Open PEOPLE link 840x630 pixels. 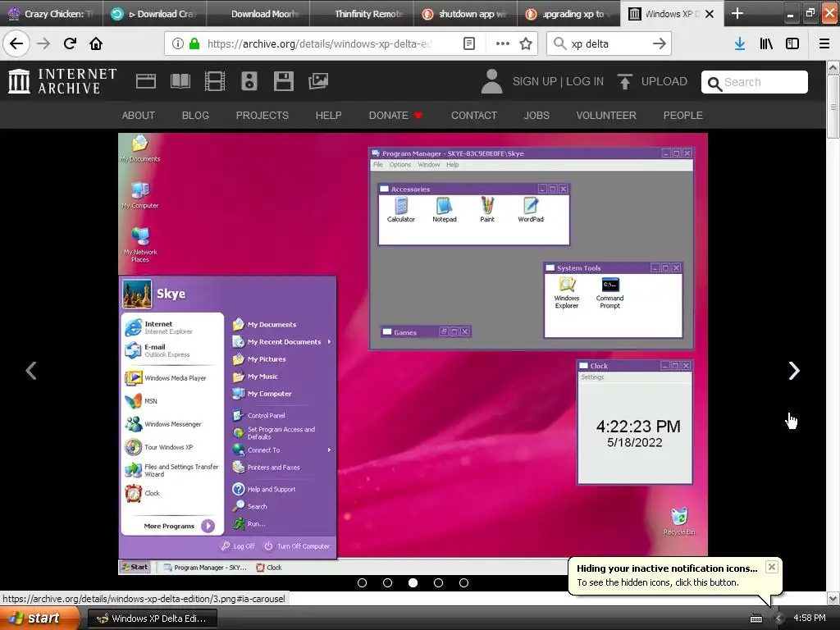coord(683,115)
